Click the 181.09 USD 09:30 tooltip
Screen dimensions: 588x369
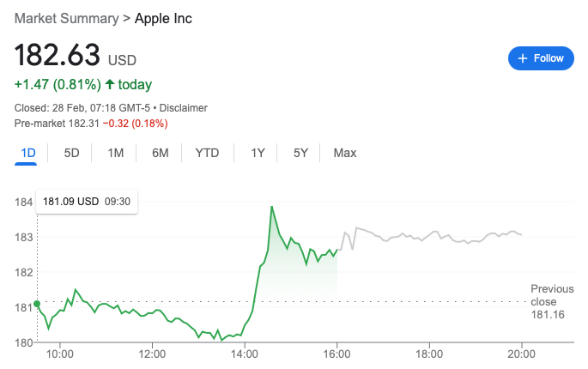pyautogui.click(x=87, y=202)
